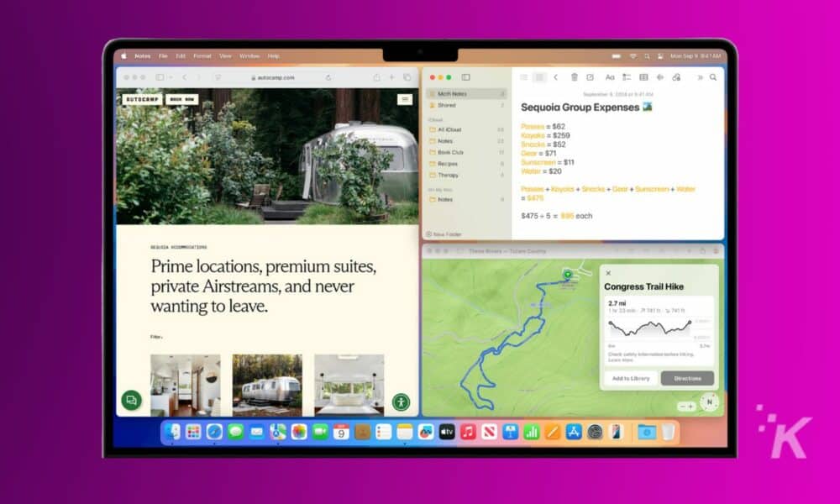Click Add to Library in the hike card
Viewport: 840px width, 504px height.
(631, 378)
